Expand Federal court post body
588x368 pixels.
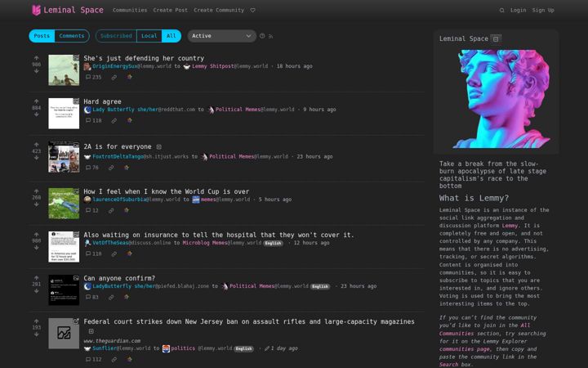click(91, 331)
